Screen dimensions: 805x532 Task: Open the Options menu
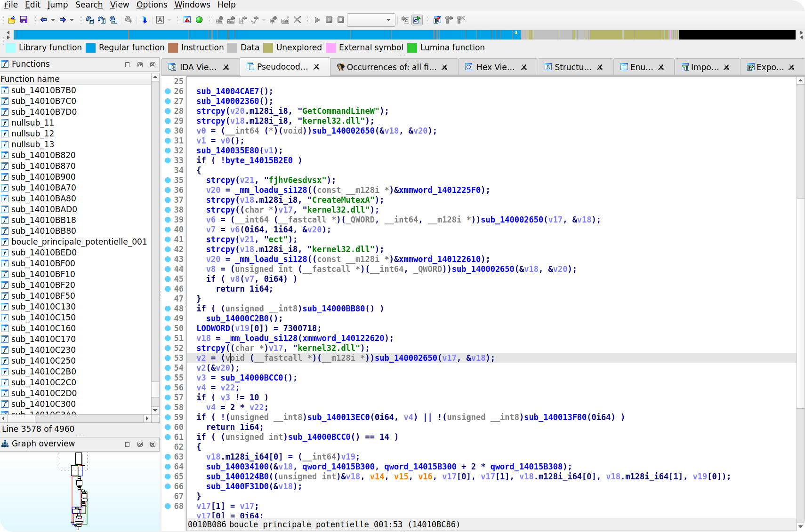(152, 5)
